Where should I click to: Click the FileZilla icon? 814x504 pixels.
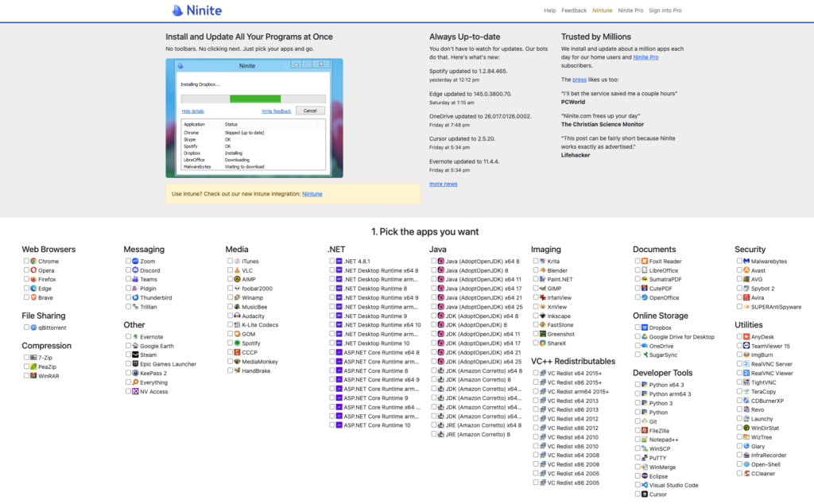coord(645,430)
